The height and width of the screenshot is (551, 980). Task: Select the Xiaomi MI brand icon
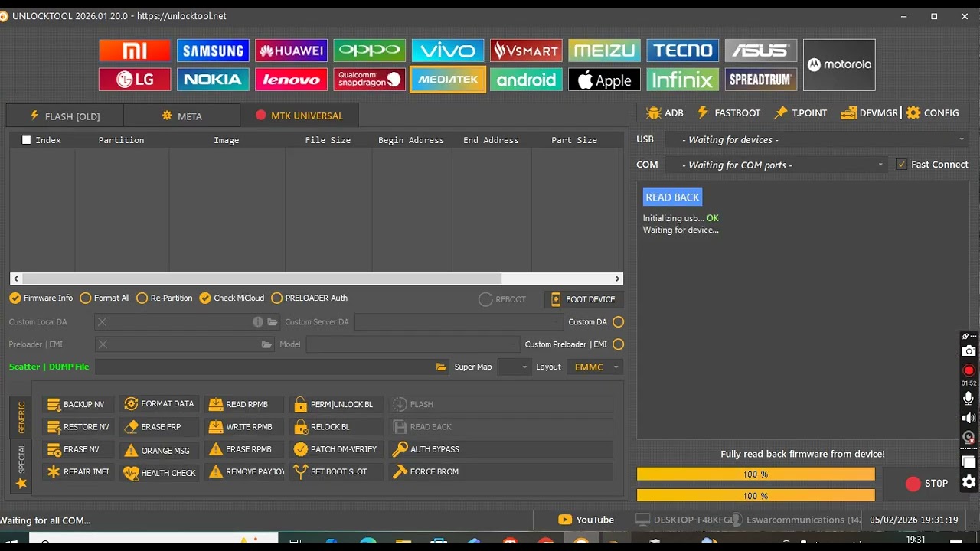(135, 51)
